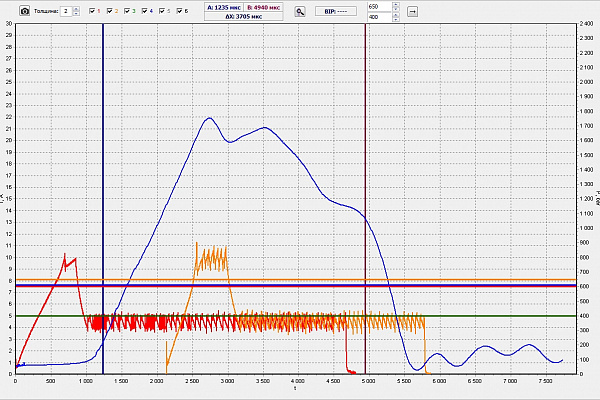Click the orange current peak near 2550

pos(197,243)
